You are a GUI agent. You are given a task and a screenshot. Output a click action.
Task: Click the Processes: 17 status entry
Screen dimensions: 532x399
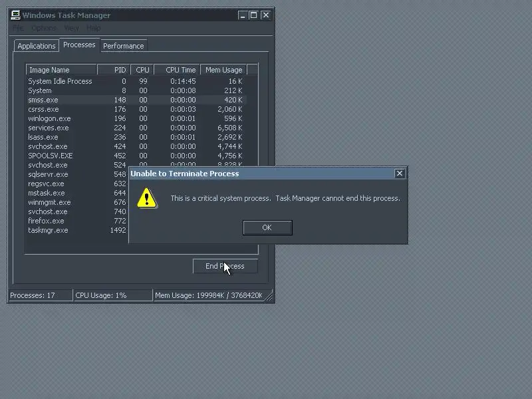[x=40, y=295]
